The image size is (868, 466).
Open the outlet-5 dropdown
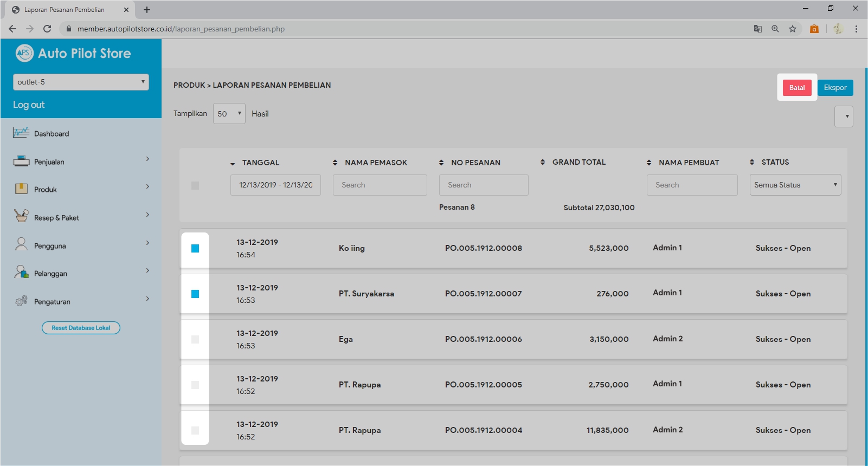coord(81,82)
